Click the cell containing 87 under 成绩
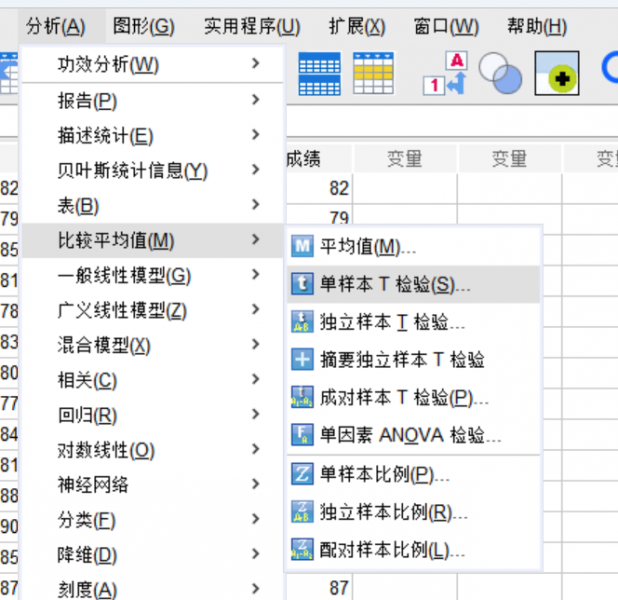Screen dimensions: 618x600 [318, 587]
